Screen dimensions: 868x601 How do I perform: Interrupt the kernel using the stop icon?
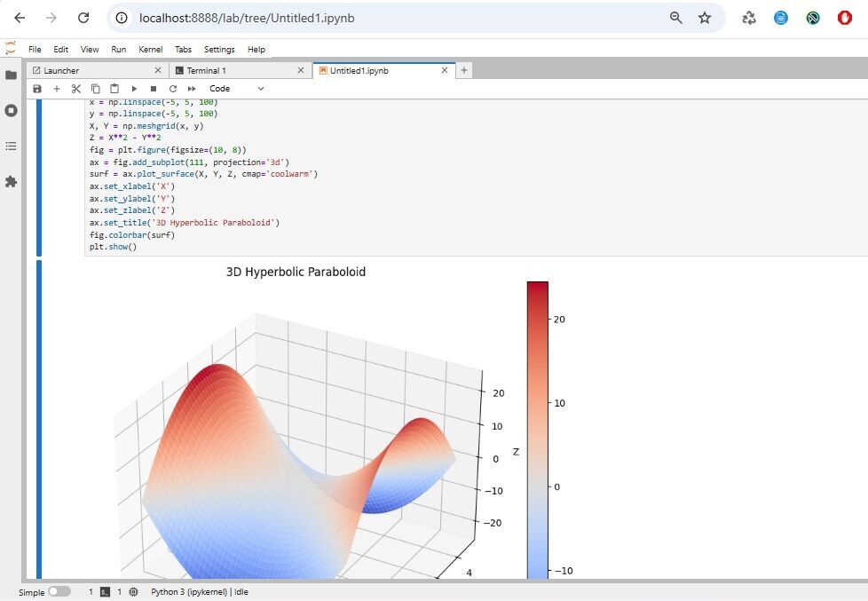154,89
